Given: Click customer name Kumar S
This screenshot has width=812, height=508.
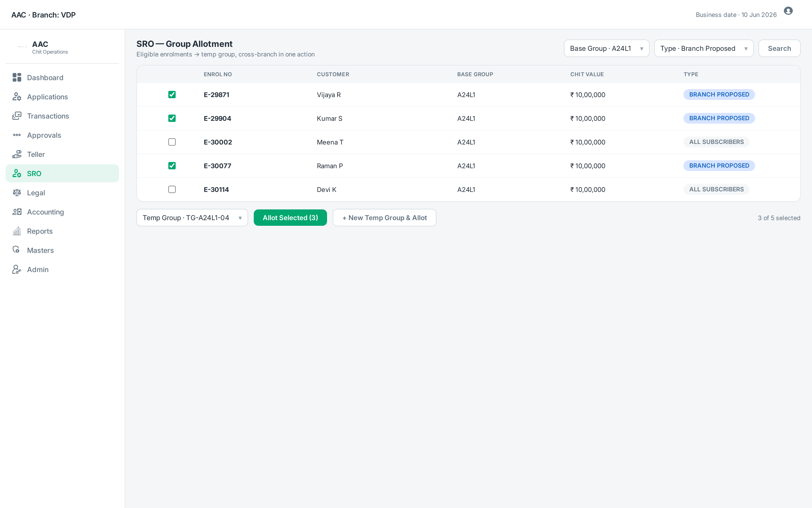Looking at the screenshot, I should click(x=330, y=118).
